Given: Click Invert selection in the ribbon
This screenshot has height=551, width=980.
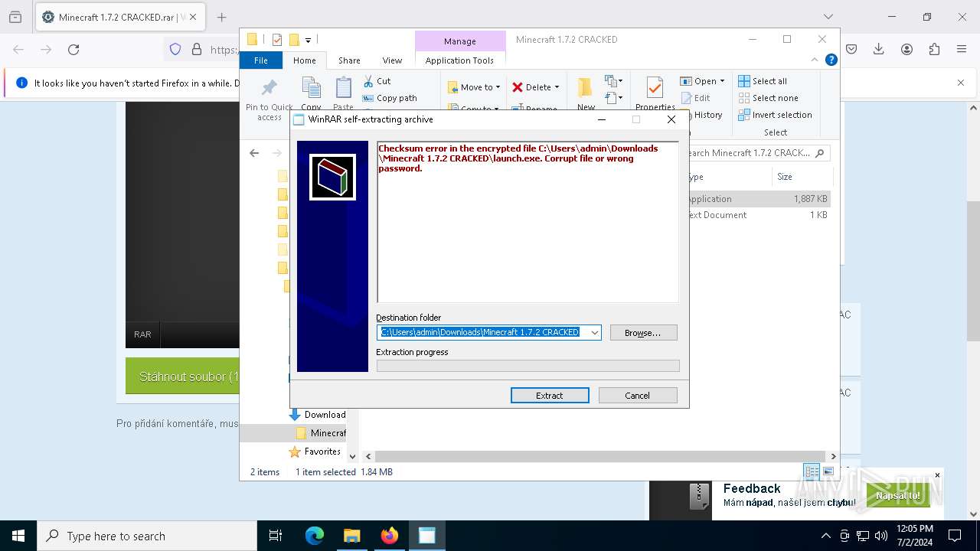Looking at the screenshot, I should [775, 115].
